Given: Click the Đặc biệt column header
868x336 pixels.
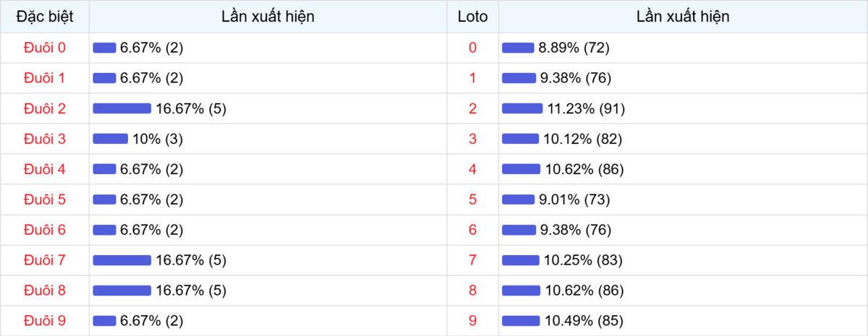Looking at the screenshot, I should coord(44,17).
